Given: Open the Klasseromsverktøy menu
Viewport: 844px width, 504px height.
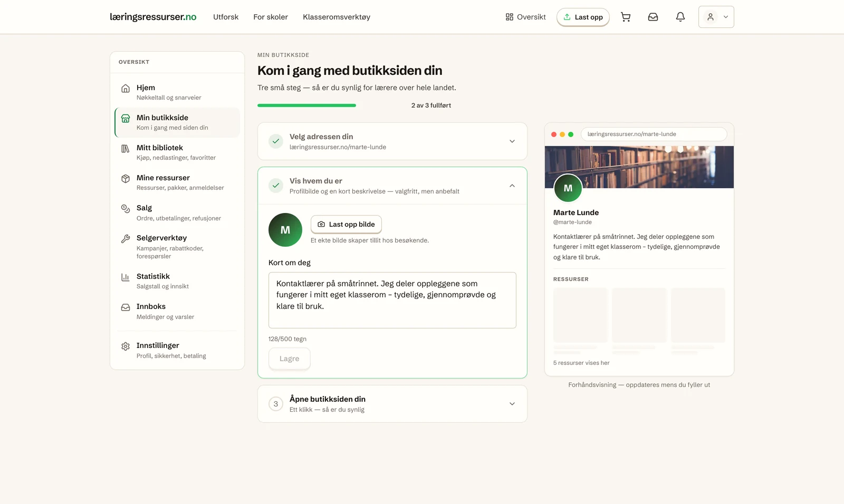Looking at the screenshot, I should (x=337, y=17).
